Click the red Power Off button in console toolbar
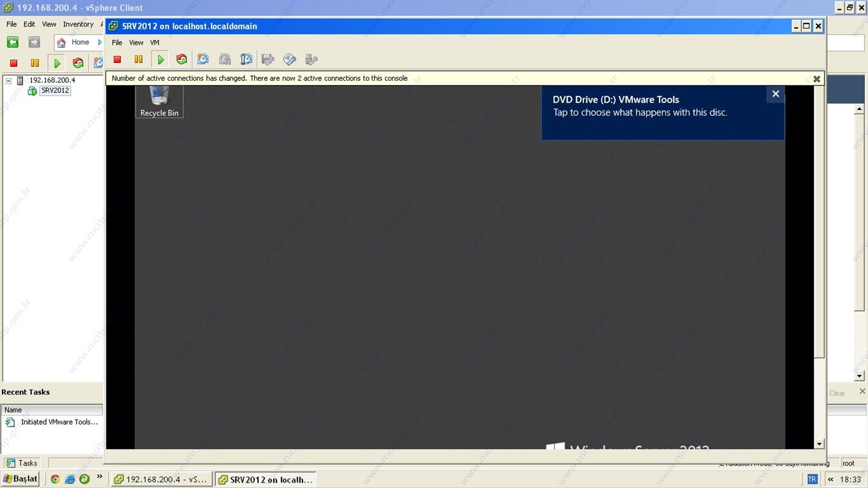Viewport: 868px width, 488px height. coord(117,59)
